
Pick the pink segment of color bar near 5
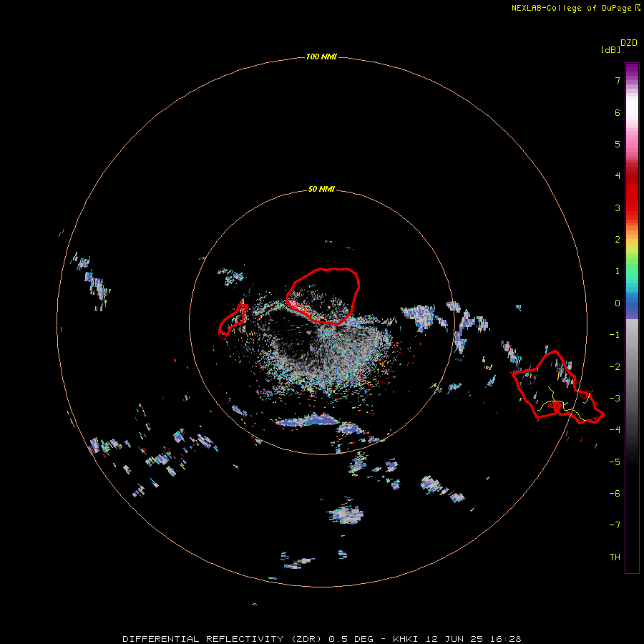[x=632, y=142]
